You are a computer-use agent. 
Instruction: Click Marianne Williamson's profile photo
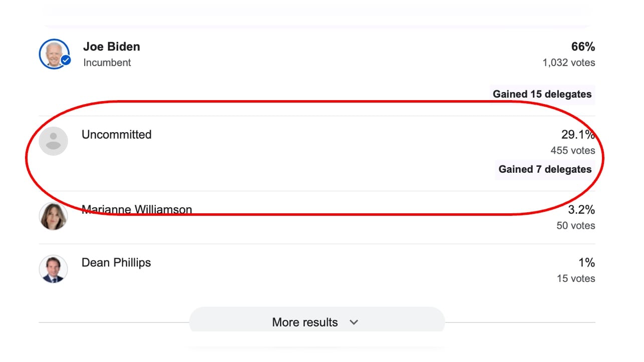click(53, 216)
